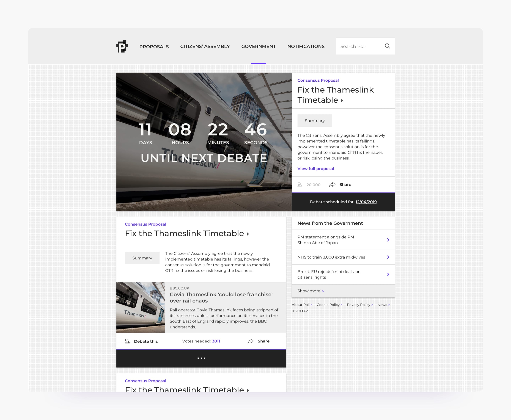The image size is (511, 420).
Task: Click the Poli logo icon in header
Action: click(x=123, y=46)
